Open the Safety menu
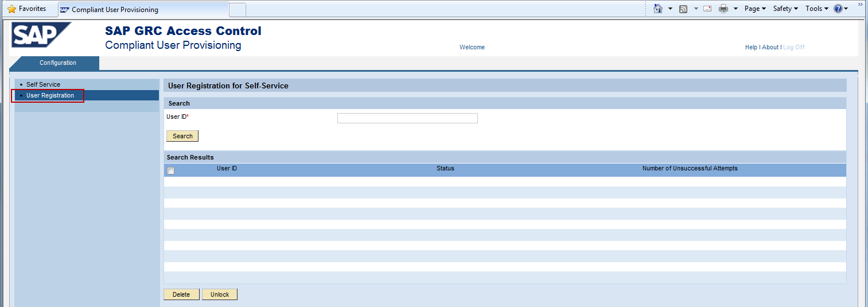The width and height of the screenshot is (868, 307). click(x=785, y=9)
